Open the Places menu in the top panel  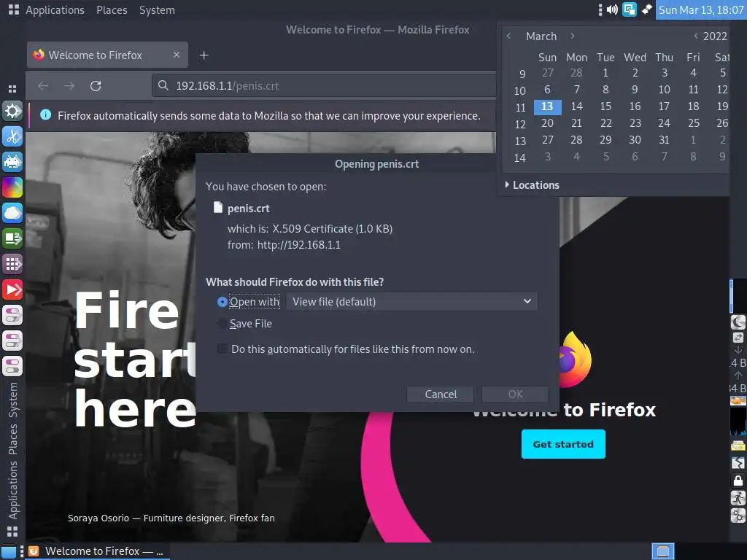tap(112, 10)
